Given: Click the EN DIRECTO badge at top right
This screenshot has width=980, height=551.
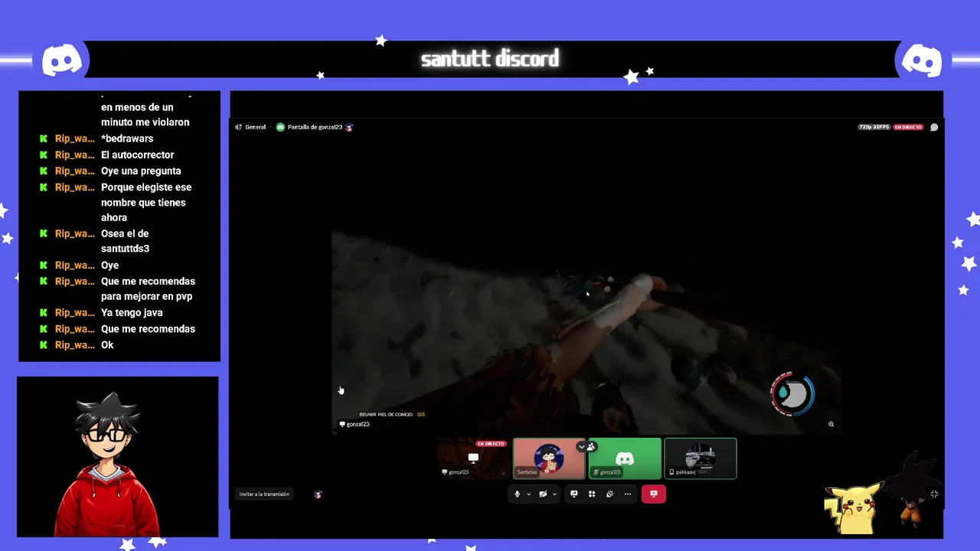Looking at the screenshot, I should point(908,127).
